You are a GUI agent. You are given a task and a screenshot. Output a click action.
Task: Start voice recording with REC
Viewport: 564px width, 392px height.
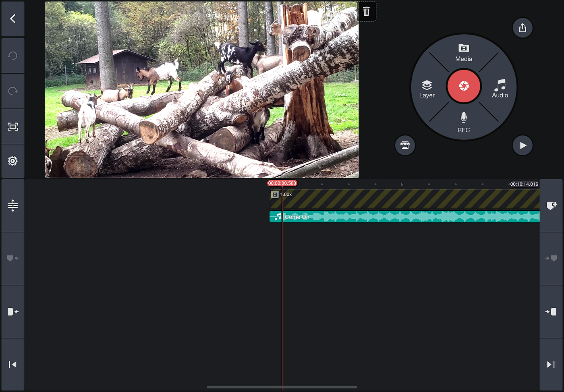(x=464, y=123)
